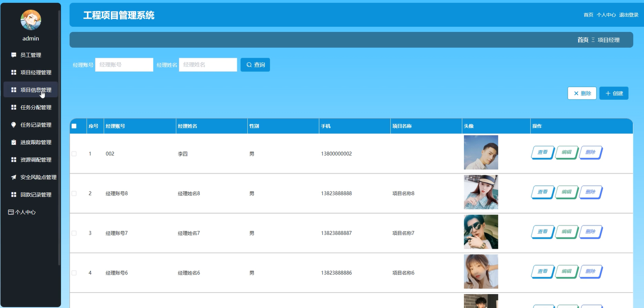The image size is (644, 308).
Task: Focus the 经理账号 search input
Action: [124, 65]
